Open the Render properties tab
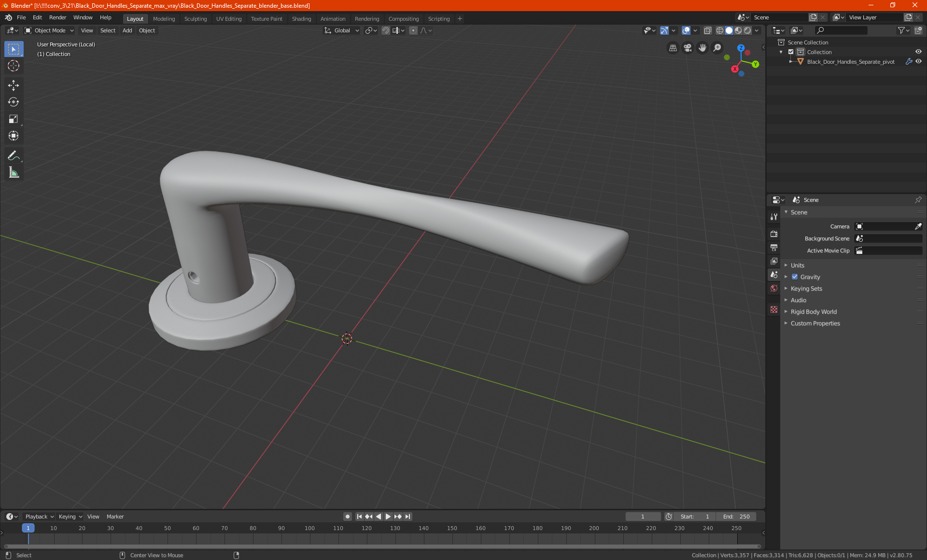The image size is (927, 560). coord(774,234)
